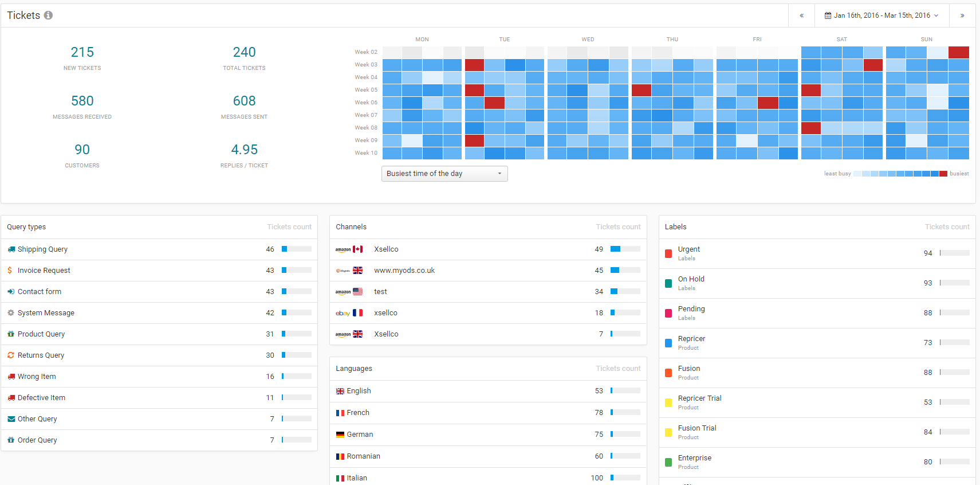The width and height of the screenshot is (980, 485).
Task: Click the Labels Tickets count header
Action: pos(947,227)
